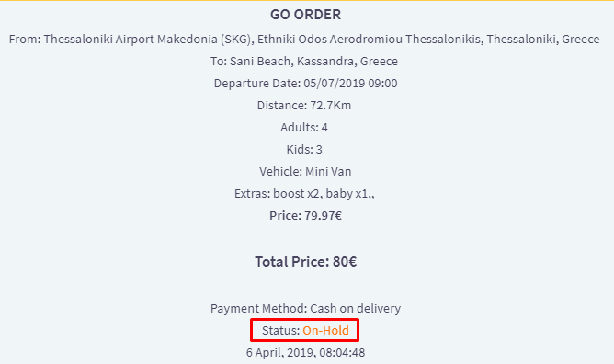Click the Kassandra, Greece destination text
The height and width of the screenshot is (364, 614).
point(347,61)
